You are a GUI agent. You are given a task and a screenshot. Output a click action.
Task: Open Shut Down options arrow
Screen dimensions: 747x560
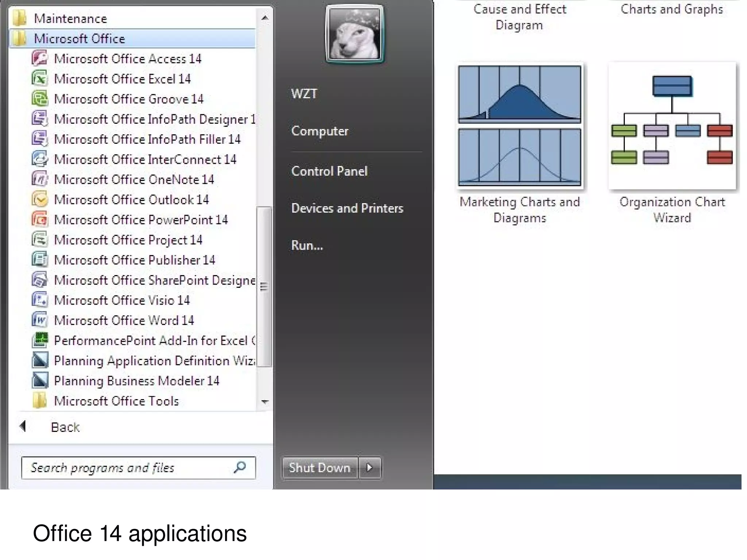coord(369,468)
